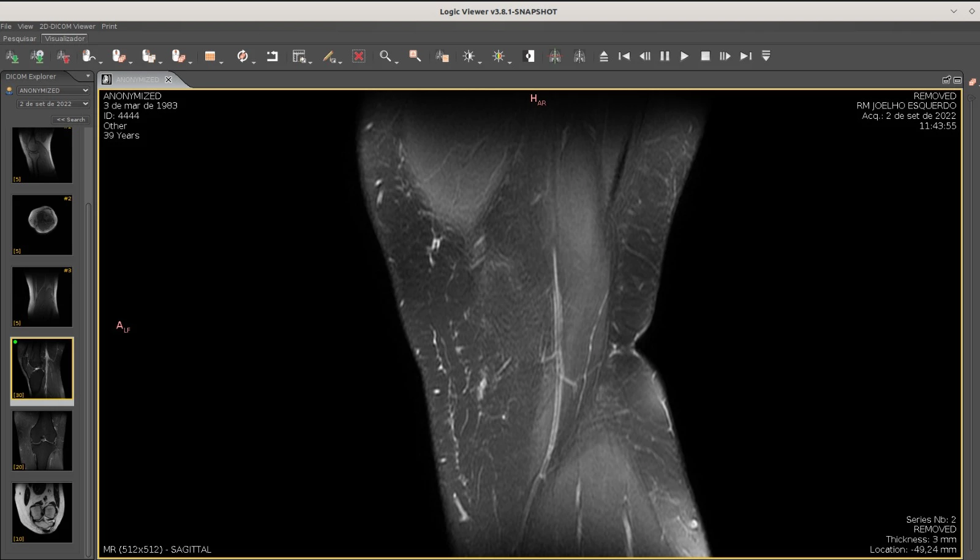Click the crosshair lung cross-lines icon
This screenshot has height=560, width=980.
(555, 56)
